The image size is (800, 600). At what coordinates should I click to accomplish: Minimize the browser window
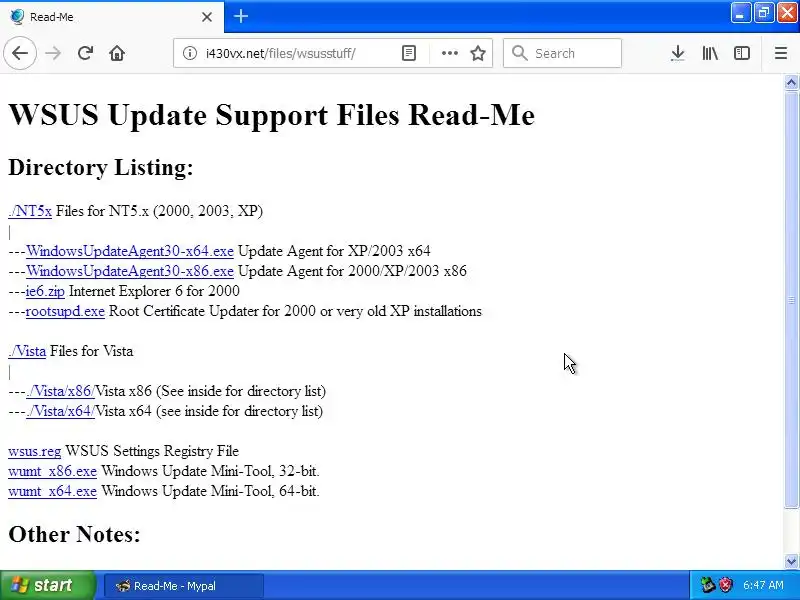[740, 13]
